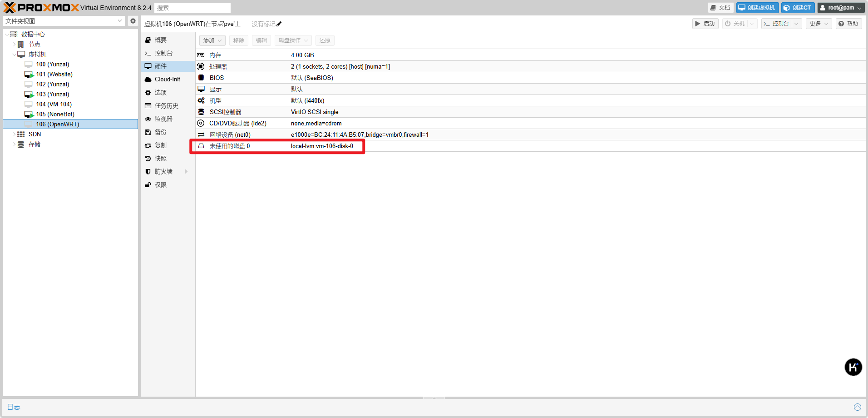Click the gear icon beside the view selector
868x418 pixels.
[x=133, y=21]
